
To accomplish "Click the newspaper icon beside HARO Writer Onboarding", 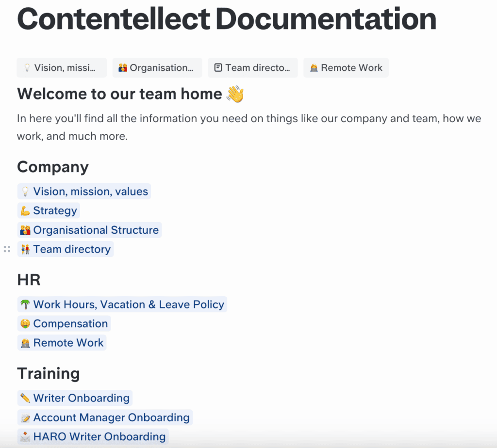I will point(25,436).
